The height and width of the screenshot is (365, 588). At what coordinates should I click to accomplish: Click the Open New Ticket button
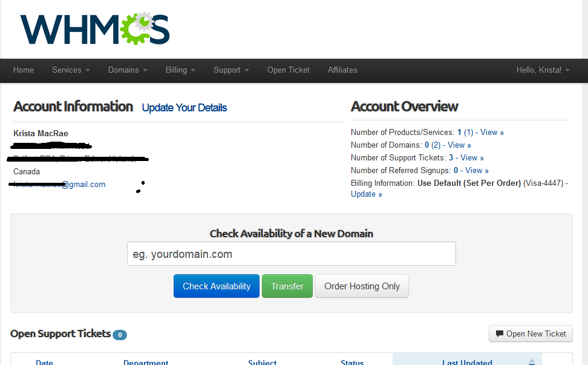tap(531, 334)
